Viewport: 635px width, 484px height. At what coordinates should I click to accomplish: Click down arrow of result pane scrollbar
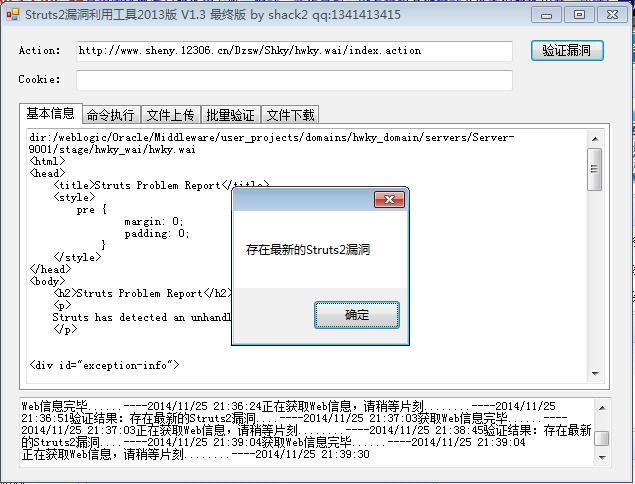coord(595,373)
